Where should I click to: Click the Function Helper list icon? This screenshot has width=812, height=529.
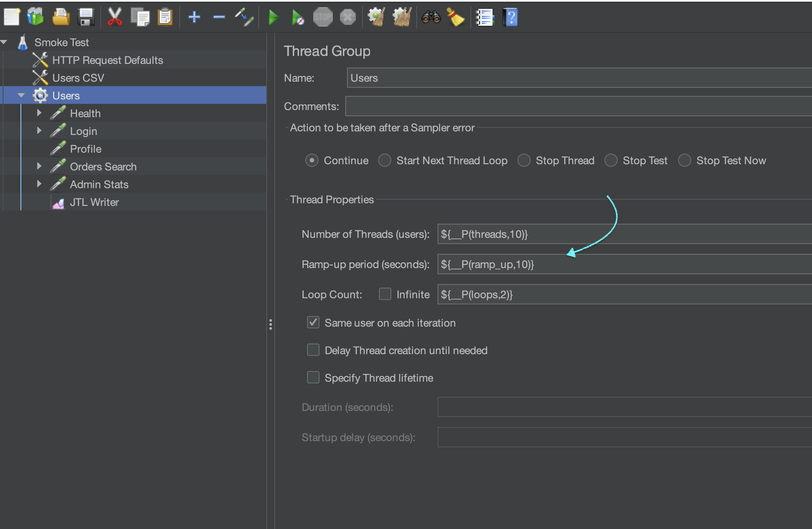[x=485, y=18]
